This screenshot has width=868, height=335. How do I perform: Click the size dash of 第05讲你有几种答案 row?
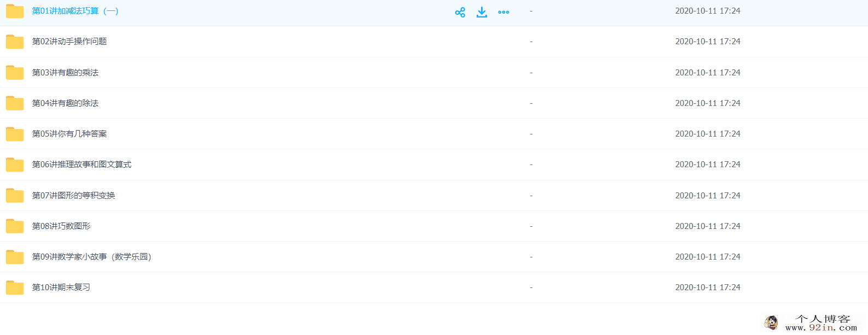(531, 134)
